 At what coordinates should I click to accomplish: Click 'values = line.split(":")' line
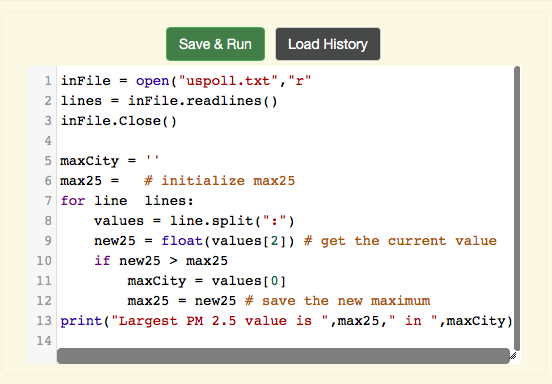194,221
